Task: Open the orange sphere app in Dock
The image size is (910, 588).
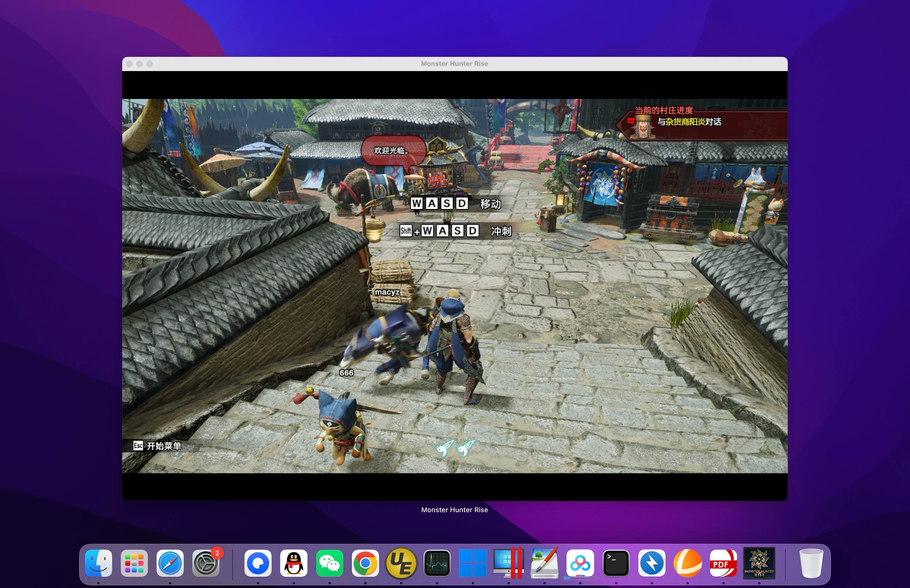Action: tap(688, 563)
